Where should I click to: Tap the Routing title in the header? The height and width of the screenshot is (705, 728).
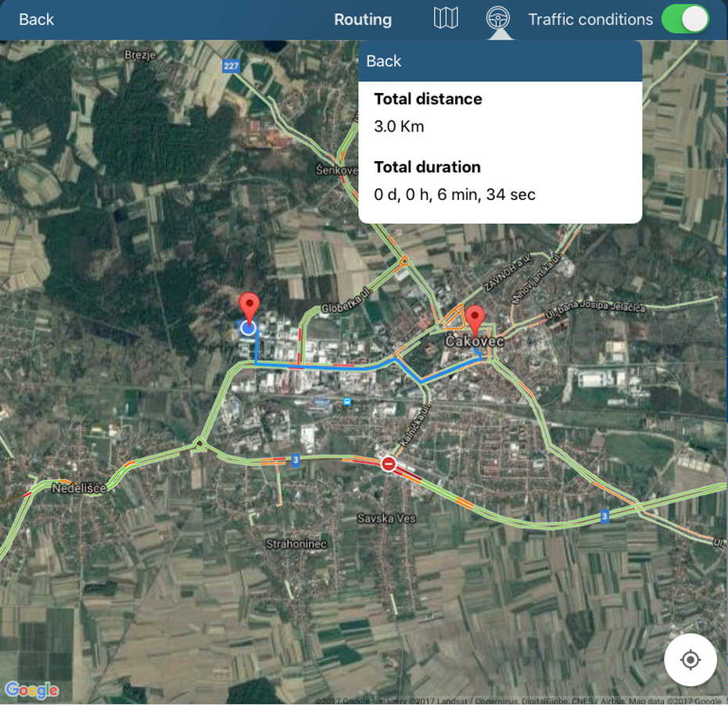click(363, 20)
